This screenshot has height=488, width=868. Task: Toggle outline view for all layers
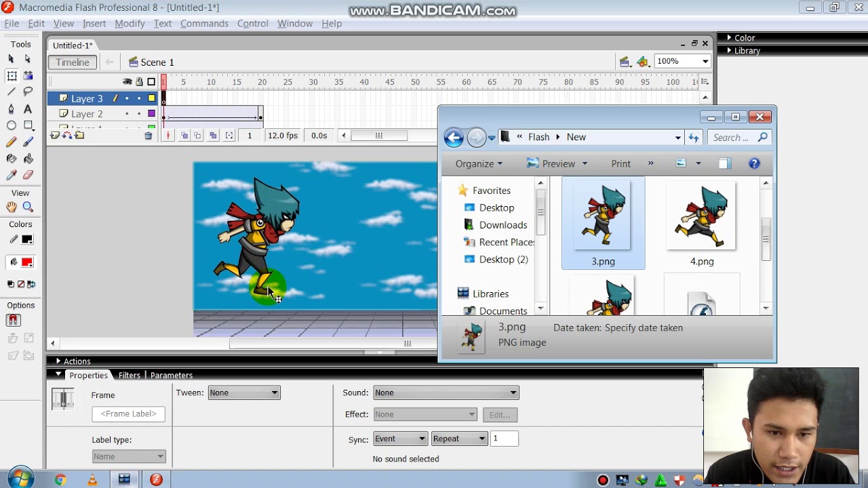pyautogui.click(x=151, y=82)
